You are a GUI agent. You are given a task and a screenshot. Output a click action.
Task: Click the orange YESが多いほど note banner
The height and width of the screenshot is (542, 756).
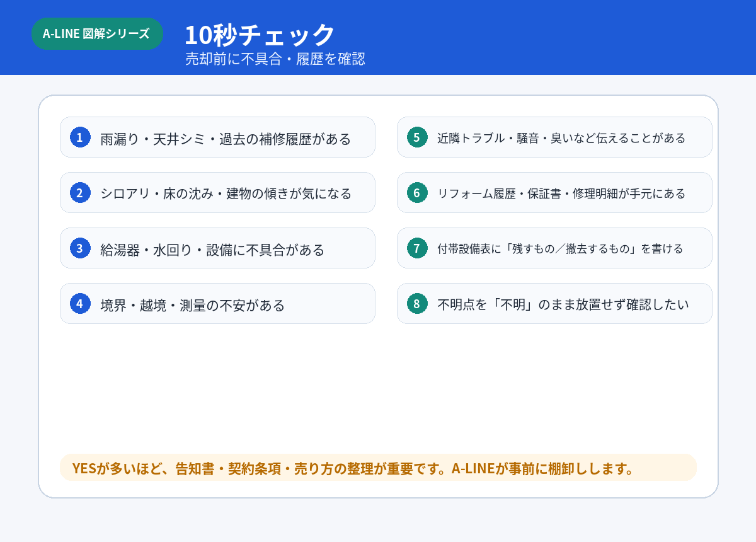point(379,468)
